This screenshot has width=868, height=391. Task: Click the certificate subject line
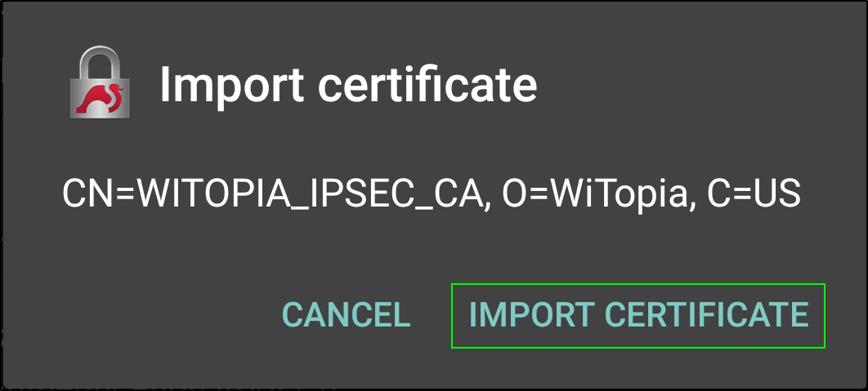tap(432, 194)
